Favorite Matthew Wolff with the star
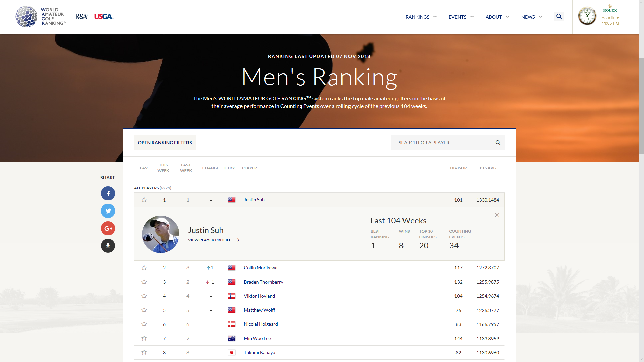644x362 pixels. pyautogui.click(x=144, y=310)
